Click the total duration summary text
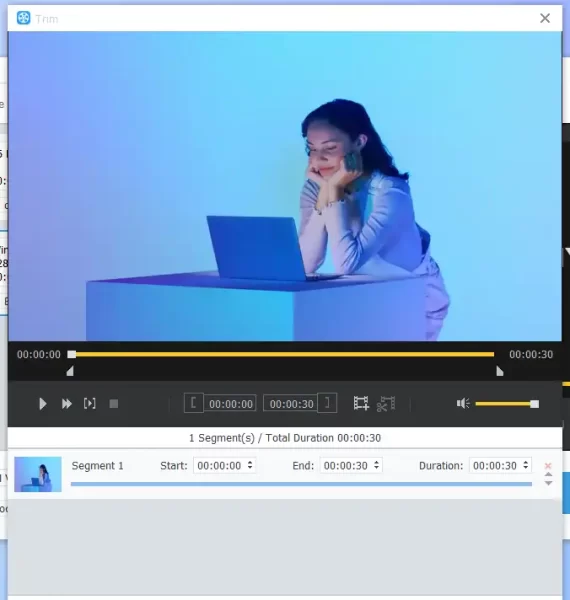 pyautogui.click(x=285, y=438)
